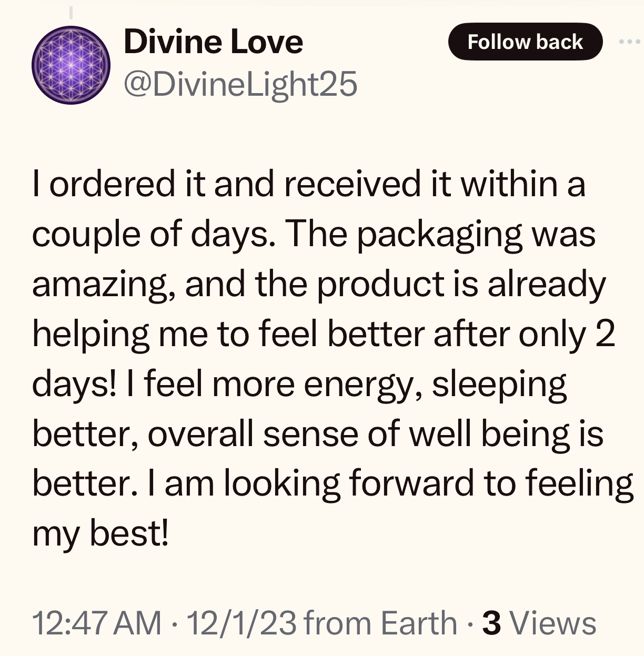Screen dimensions: 644x656
Task: Open the Divine Love flower avatar
Action: [71, 65]
